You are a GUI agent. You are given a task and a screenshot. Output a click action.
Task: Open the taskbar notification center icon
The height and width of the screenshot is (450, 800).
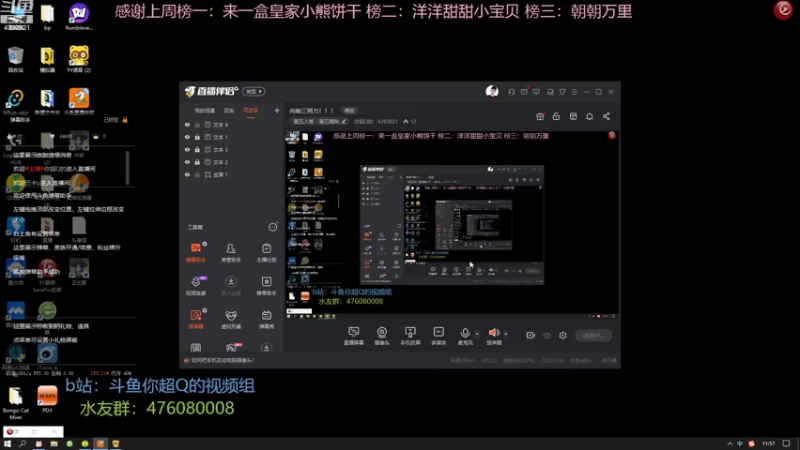click(787, 444)
